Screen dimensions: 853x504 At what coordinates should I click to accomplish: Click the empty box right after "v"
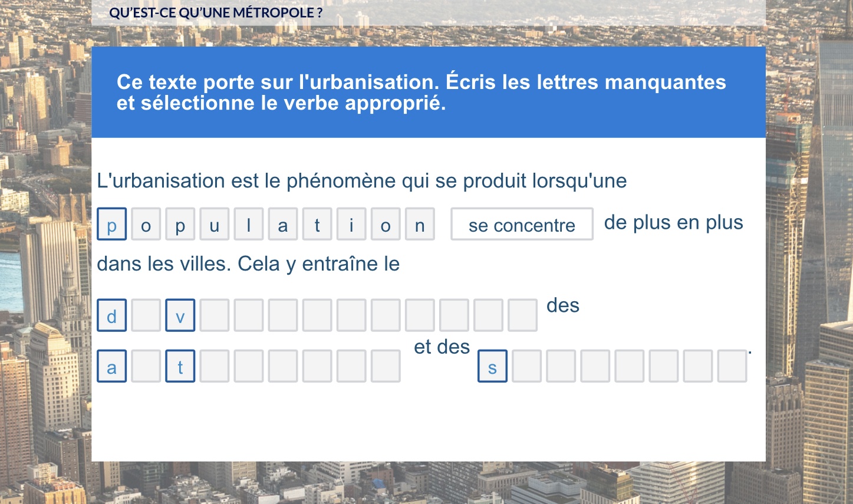click(x=215, y=316)
